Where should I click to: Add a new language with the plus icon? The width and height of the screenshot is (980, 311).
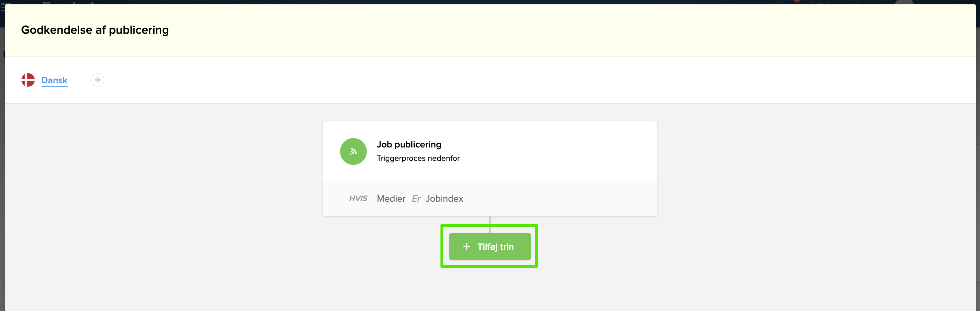(97, 80)
